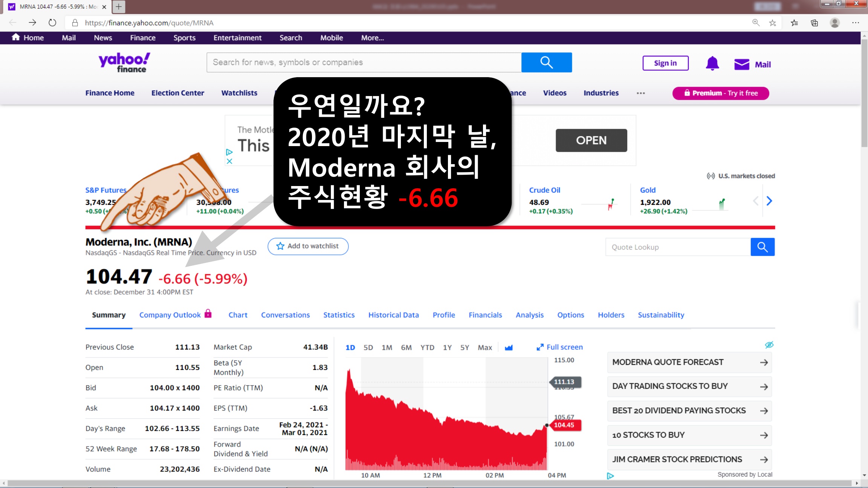The image size is (868, 488).
Task: Select the 1Y chart range
Action: (447, 348)
